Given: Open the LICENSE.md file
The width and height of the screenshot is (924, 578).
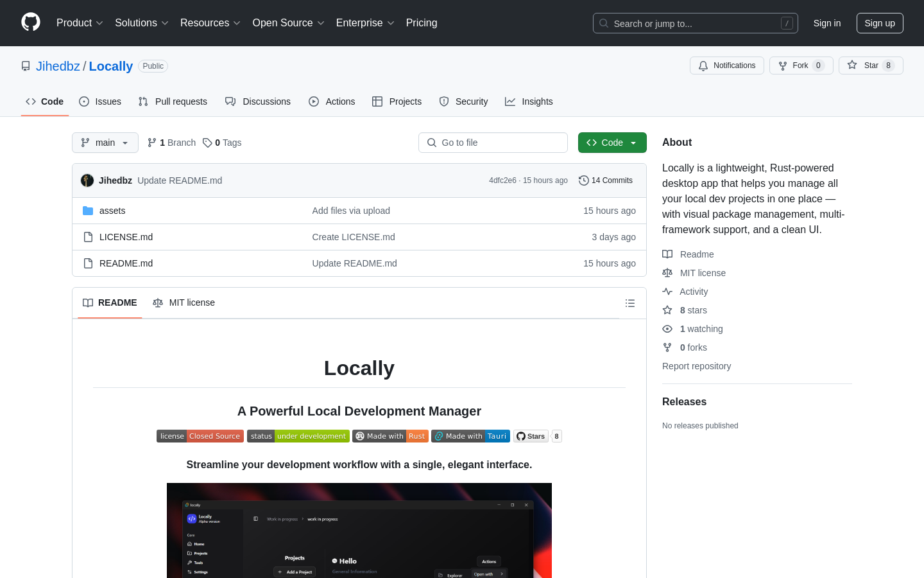Looking at the screenshot, I should click(126, 237).
